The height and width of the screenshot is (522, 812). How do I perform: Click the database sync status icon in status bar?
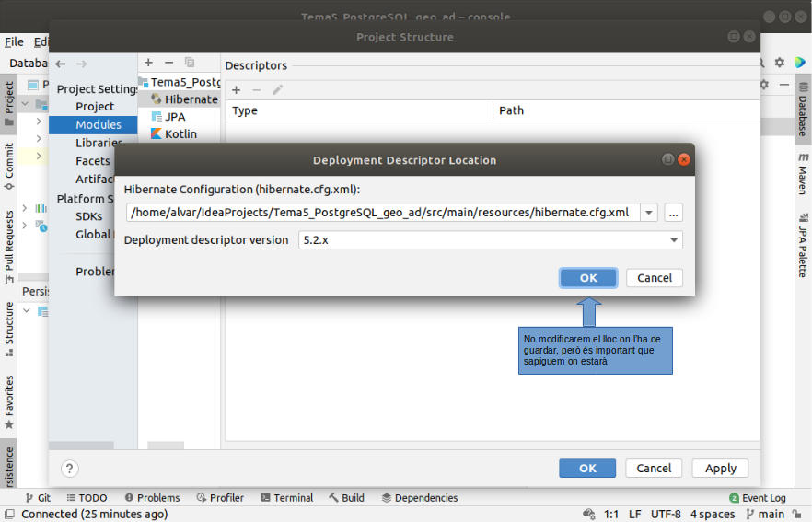(589, 515)
